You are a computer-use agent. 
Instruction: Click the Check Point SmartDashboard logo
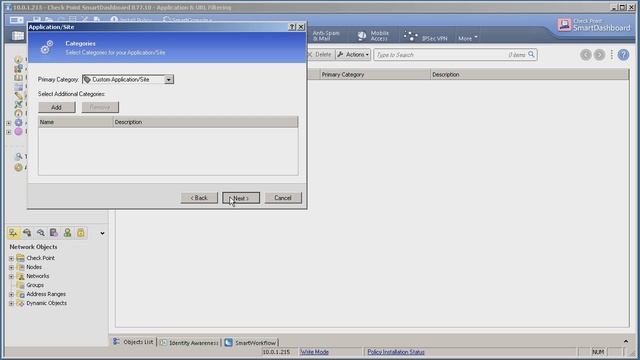point(594,25)
